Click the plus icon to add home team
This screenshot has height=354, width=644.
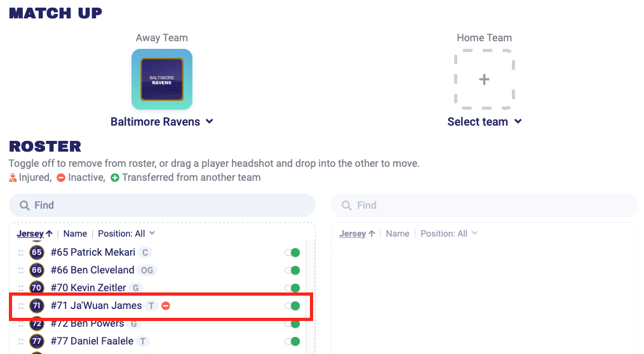pos(484,79)
